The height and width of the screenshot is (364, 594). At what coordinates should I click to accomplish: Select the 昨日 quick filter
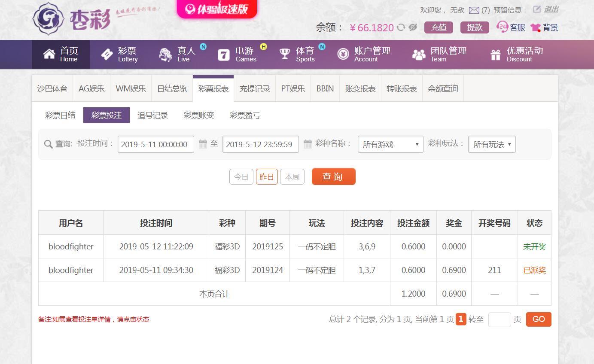coord(267,177)
